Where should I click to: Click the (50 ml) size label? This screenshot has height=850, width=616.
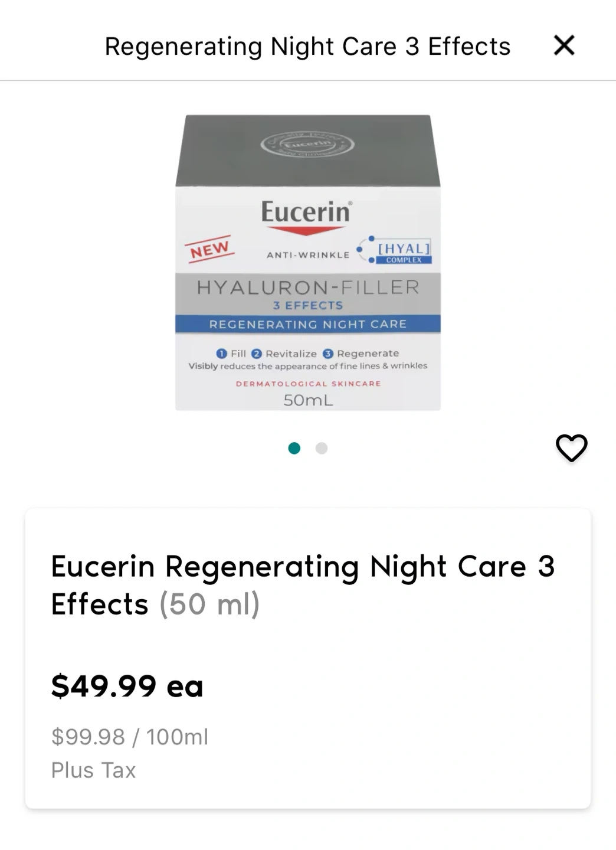[x=209, y=604]
